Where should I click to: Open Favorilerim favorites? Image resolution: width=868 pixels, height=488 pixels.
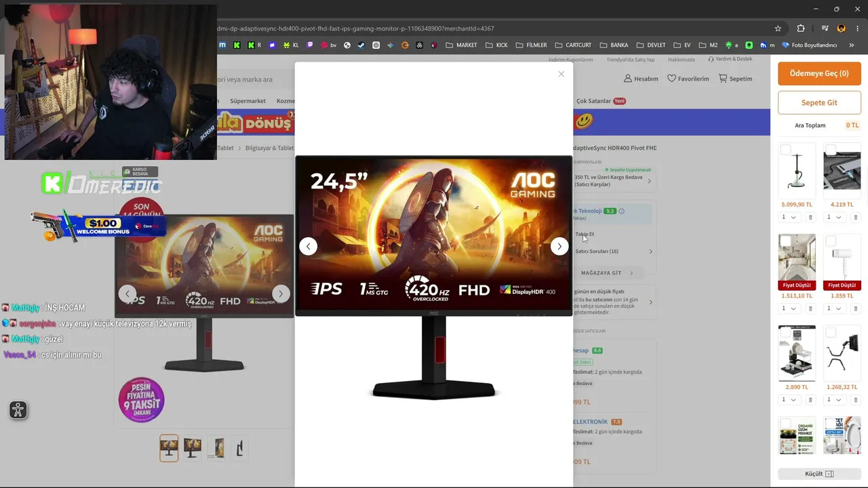pos(688,79)
